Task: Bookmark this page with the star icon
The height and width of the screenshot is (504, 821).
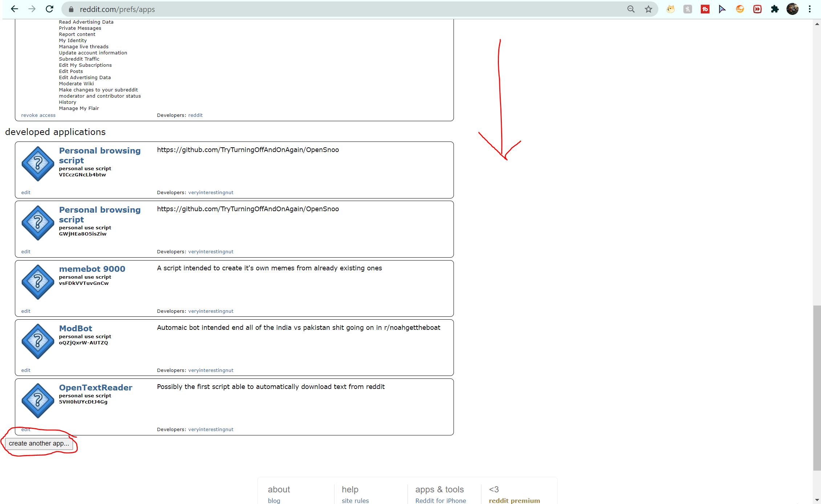Action: pyautogui.click(x=649, y=9)
